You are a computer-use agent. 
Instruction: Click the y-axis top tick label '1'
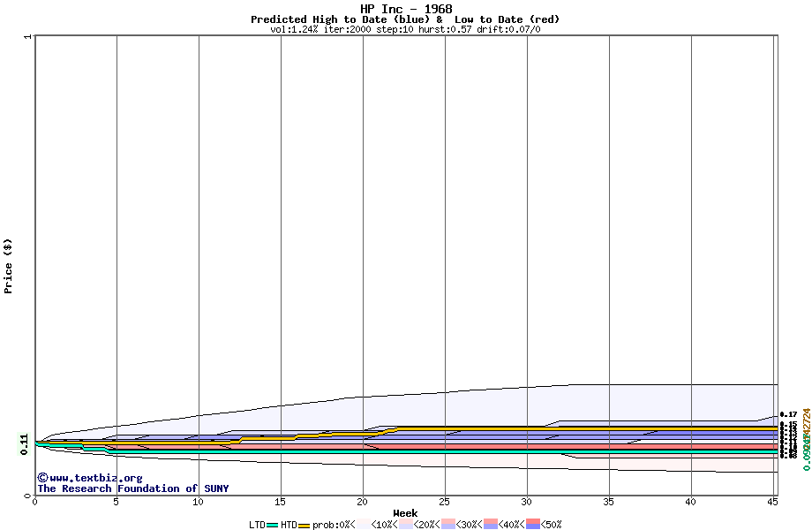coord(28,36)
